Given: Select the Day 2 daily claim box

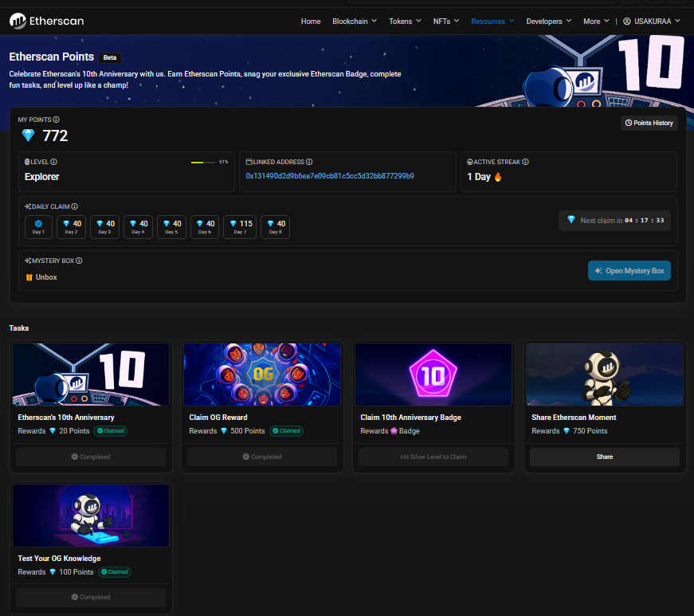Looking at the screenshot, I should tap(72, 227).
